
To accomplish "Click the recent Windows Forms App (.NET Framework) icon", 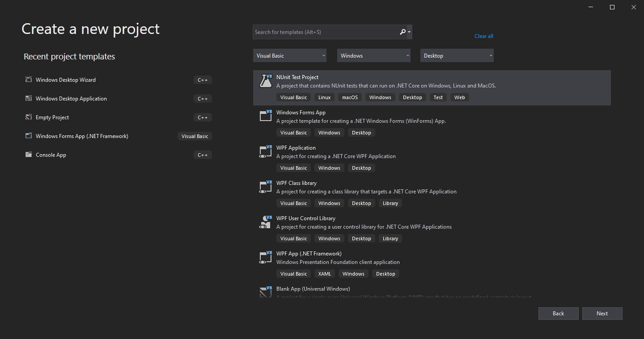I will click(29, 136).
